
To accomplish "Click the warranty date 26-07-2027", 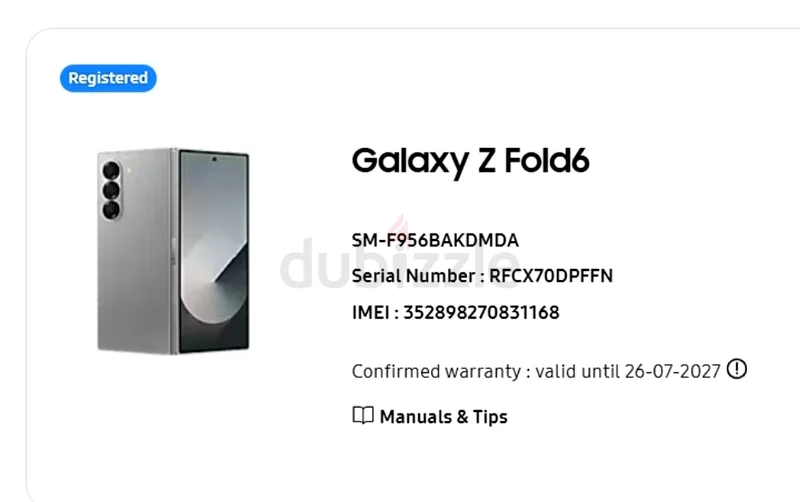I will 672,371.
